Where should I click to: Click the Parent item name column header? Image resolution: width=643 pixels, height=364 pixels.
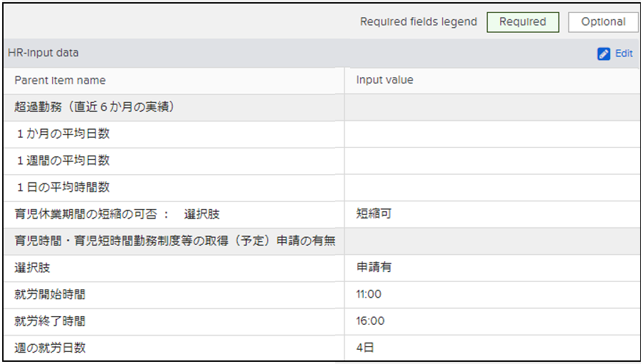pyautogui.click(x=60, y=81)
